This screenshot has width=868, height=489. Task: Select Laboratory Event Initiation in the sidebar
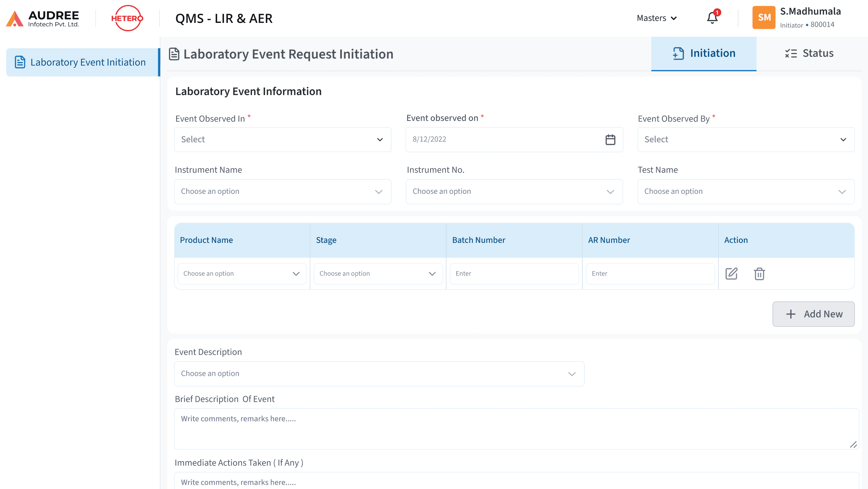click(82, 62)
